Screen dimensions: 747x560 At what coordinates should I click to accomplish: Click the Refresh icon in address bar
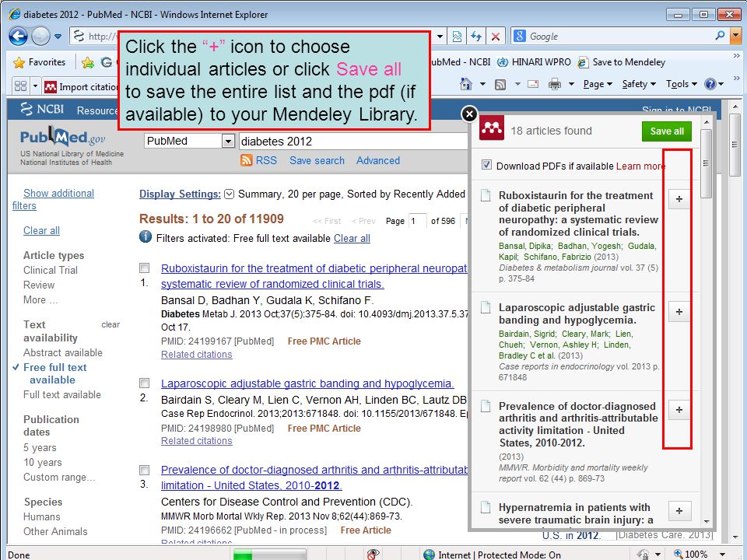(476, 37)
